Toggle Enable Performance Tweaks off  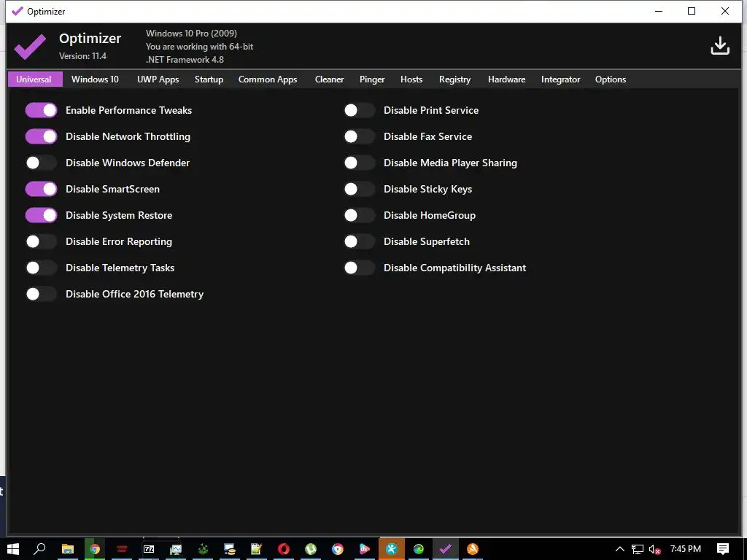coord(41,111)
